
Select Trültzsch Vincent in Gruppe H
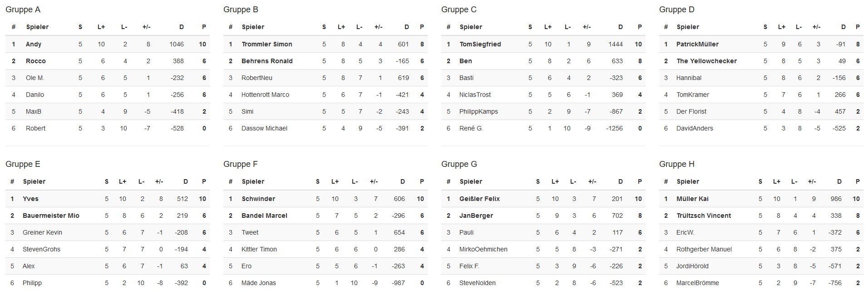(x=704, y=216)
